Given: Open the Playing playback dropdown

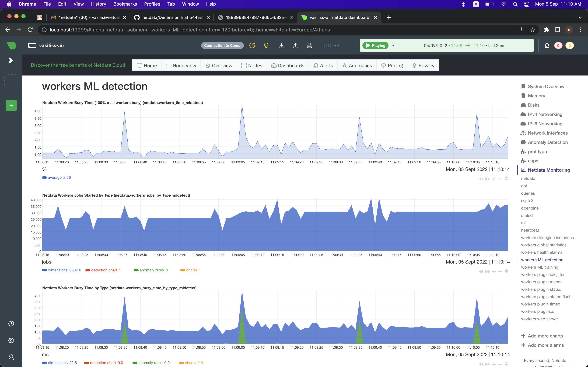Looking at the screenshot, I should 393,45.
